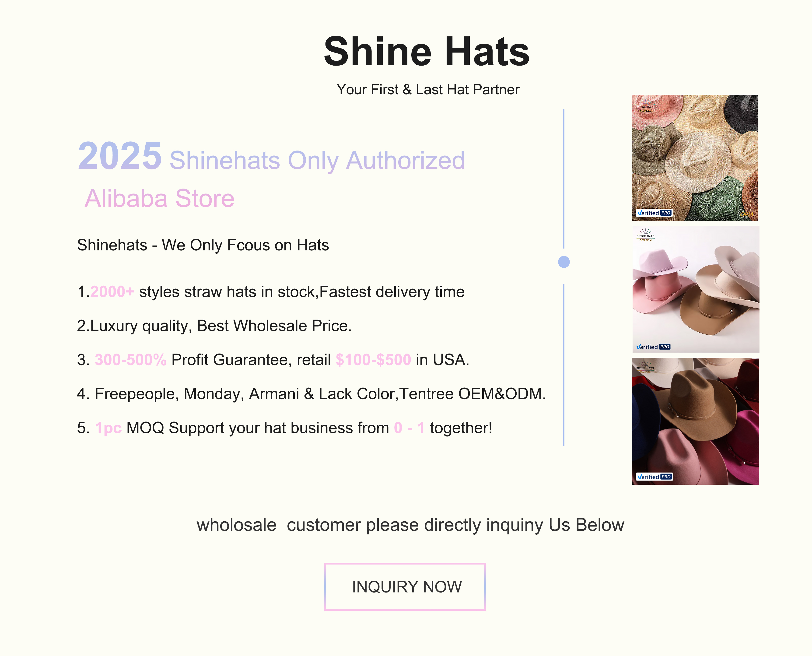812x656 pixels.
Task: Click the orange OEM mark on the straw hats image
Action: coord(746,215)
